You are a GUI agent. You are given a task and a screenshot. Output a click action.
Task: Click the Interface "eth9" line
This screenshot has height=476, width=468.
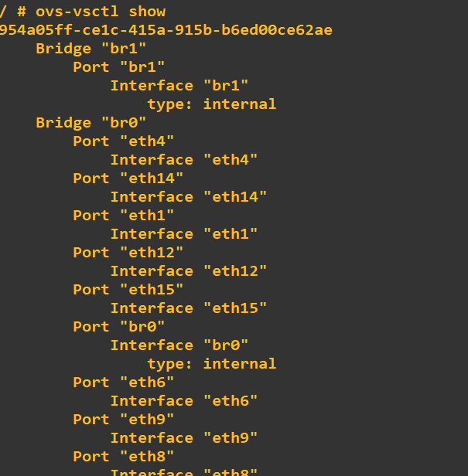(184, 437)
